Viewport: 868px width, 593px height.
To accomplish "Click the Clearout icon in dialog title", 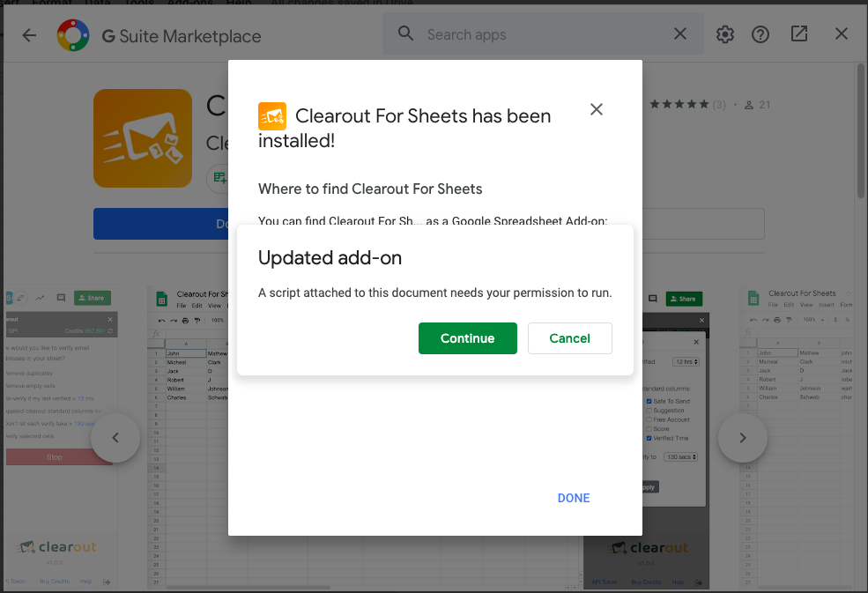I will tap(272, 116).
